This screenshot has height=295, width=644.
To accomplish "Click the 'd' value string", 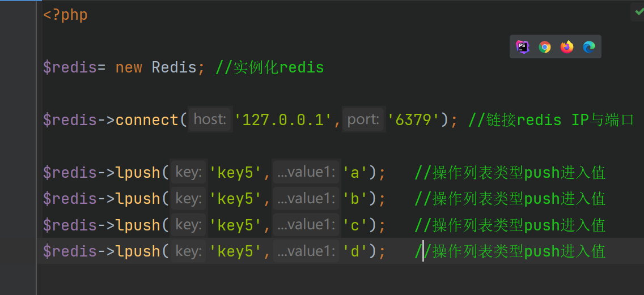I will click(355, 251).
